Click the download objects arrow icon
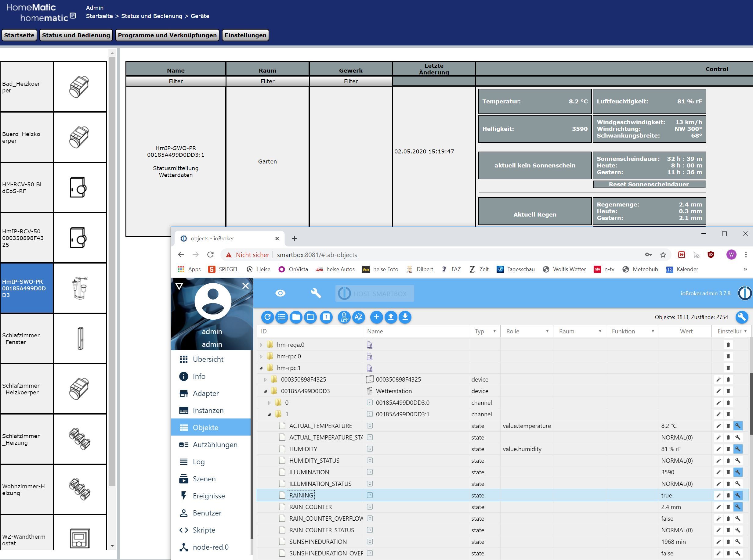This screenshot has height=560, width=753. click(x=405, y=317)
